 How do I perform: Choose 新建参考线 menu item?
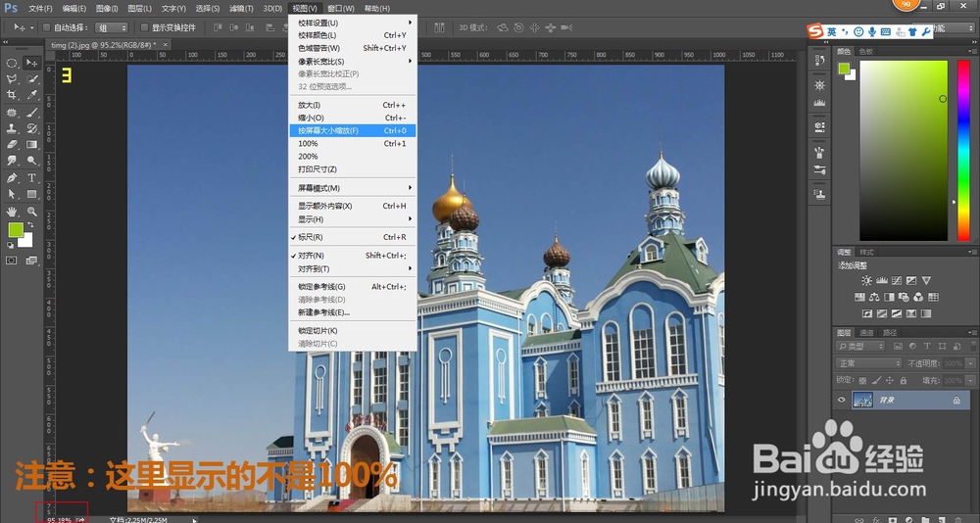(353, 312)
